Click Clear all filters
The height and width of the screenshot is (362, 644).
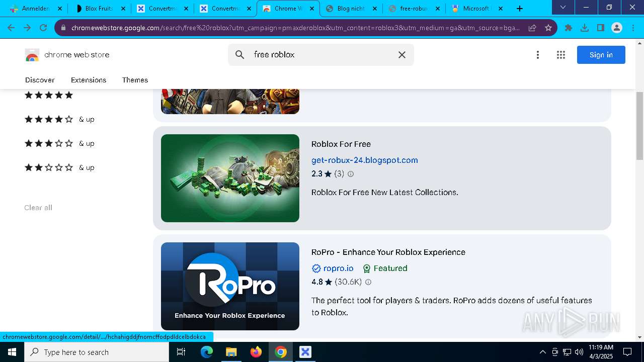(x=38, y=208)
